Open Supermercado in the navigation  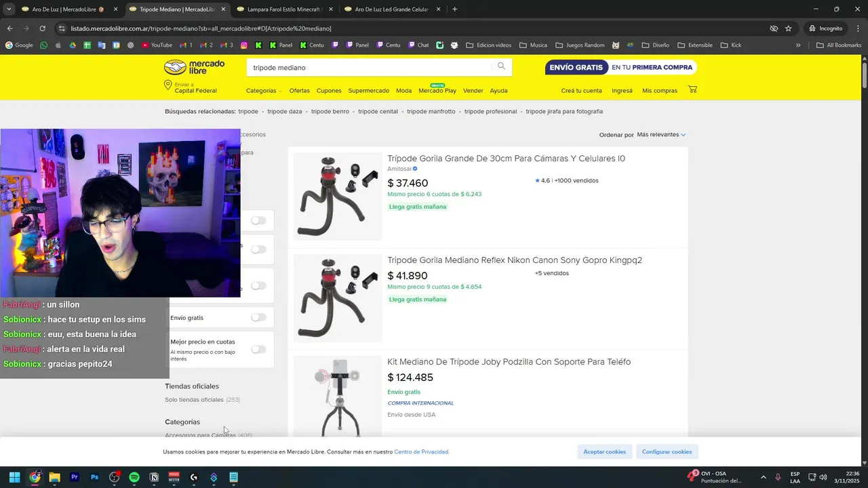click(x=369, y=90)
